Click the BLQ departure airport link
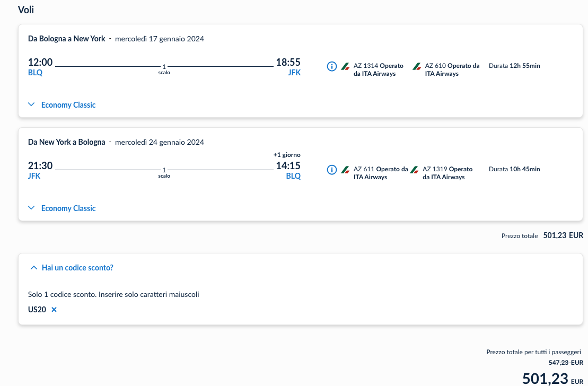Image resolution: width=588 pixels, height=386 pixels. (35, 73)
